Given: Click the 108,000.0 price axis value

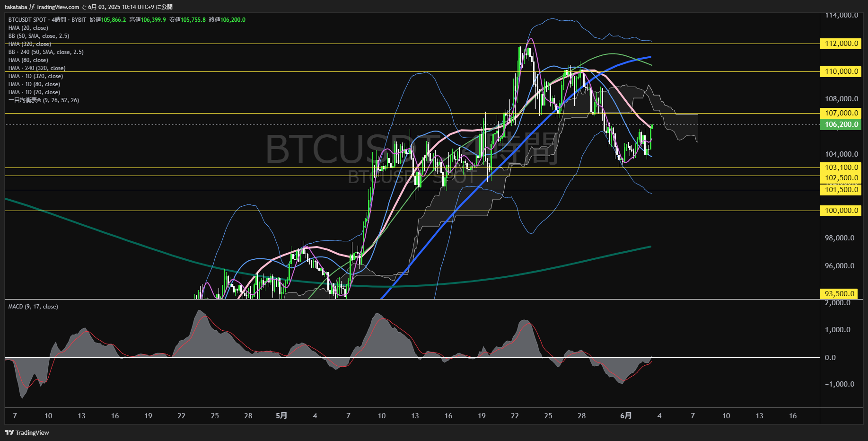Looking at the screenshot, I should tap(842, 99).
